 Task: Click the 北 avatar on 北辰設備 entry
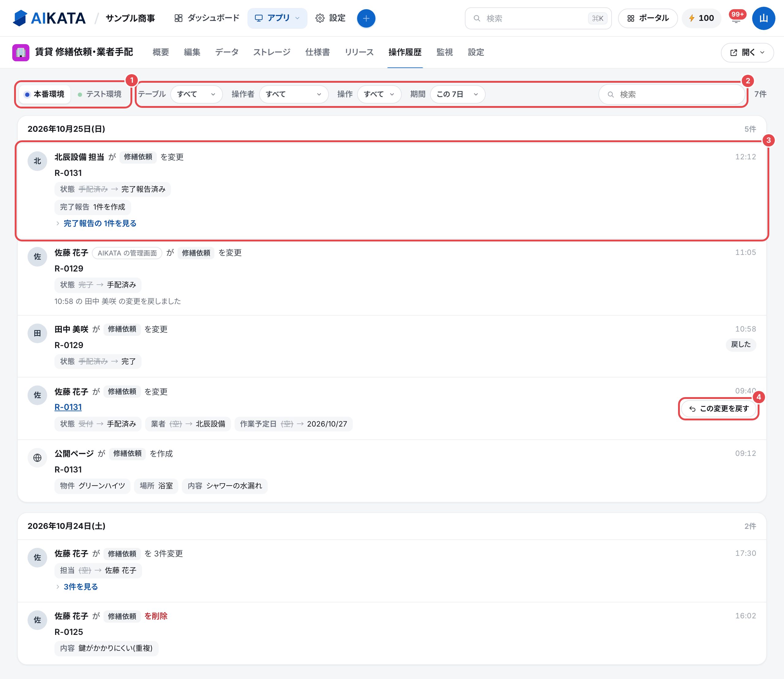click(x=37, y=161)
